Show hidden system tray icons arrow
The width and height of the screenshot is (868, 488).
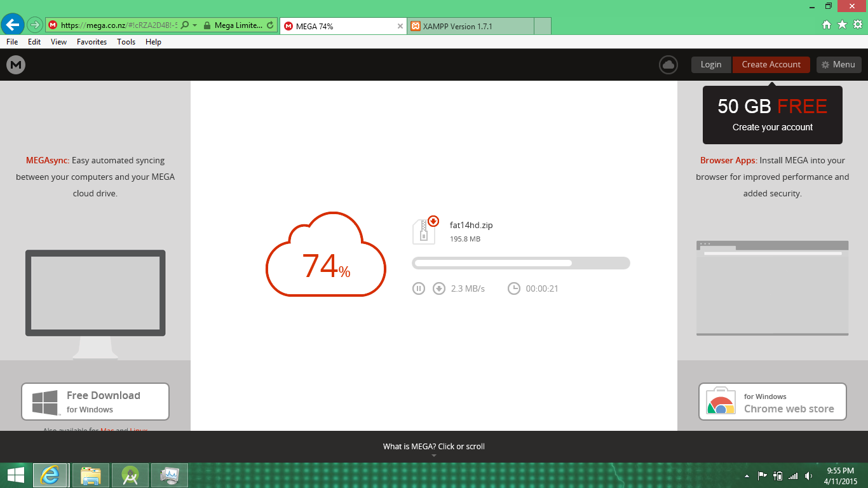(747, 476)
